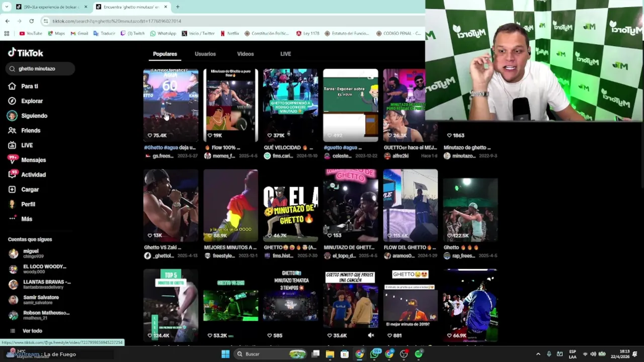Go to Perfil page
The width and height of the screenshot is (644, 362).
(22, 204)
